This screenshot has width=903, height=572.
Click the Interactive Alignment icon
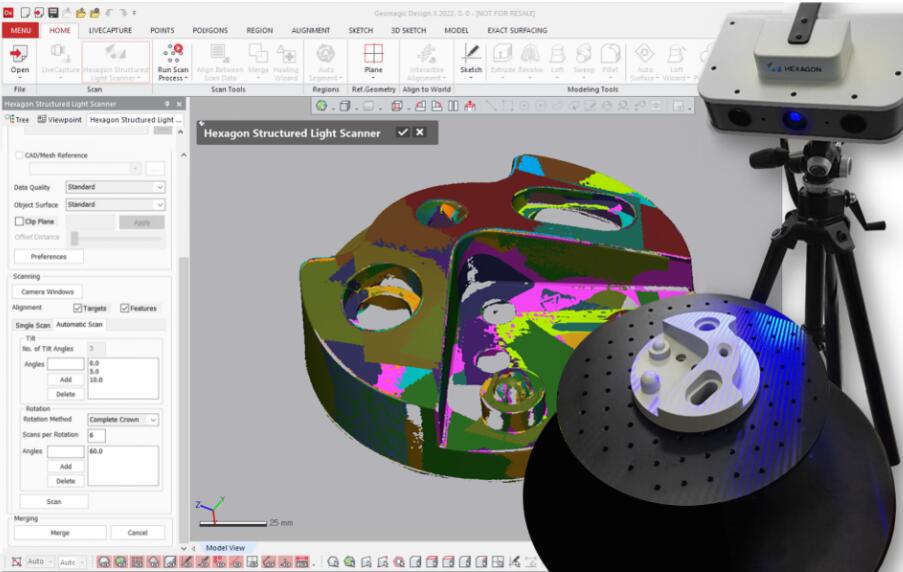click(x=427, y=54)
